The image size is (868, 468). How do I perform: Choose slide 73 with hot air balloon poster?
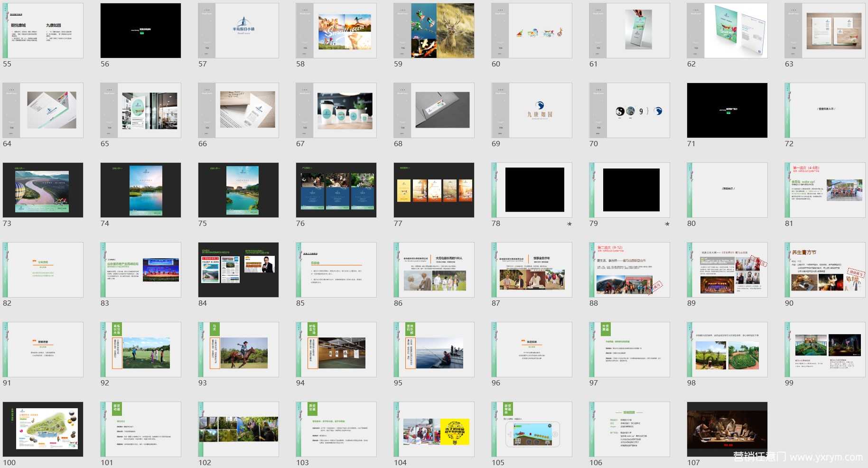(43, 190)
